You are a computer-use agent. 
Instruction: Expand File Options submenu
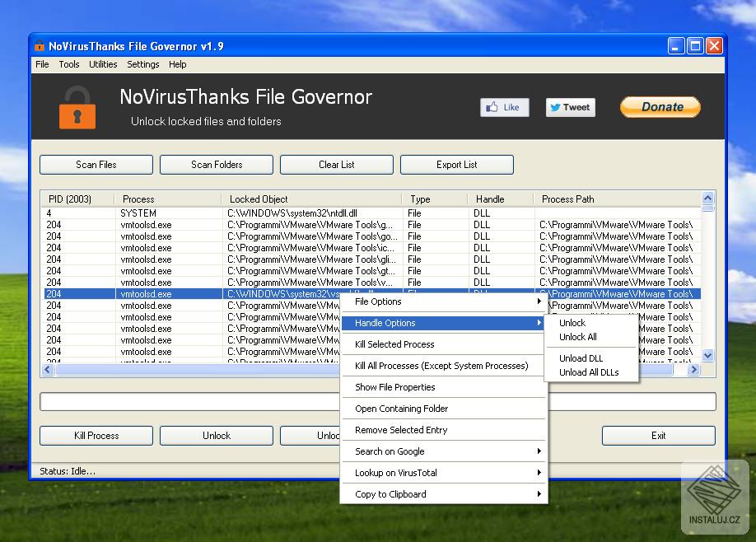[x=444, y=301]
